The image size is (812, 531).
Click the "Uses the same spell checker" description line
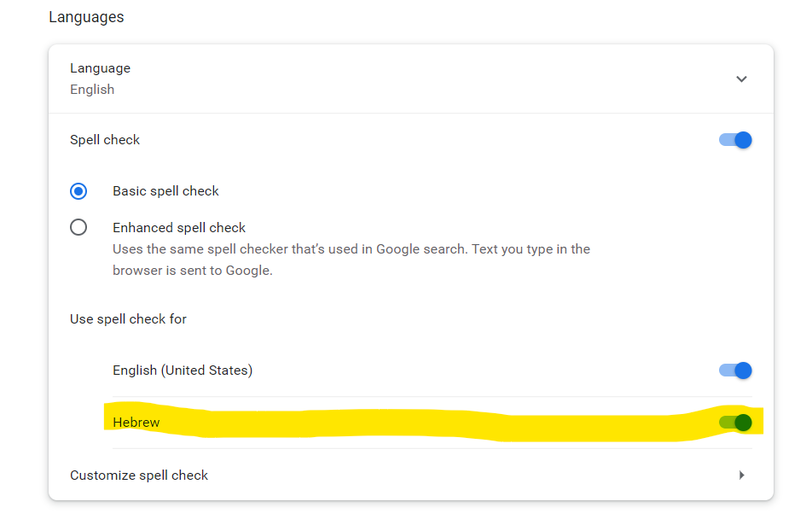click(351, 249)
